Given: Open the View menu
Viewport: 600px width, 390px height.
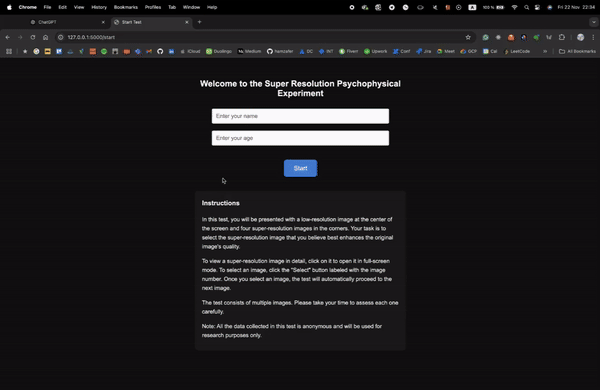Looking at the screenshot, I should click(79, 7).
